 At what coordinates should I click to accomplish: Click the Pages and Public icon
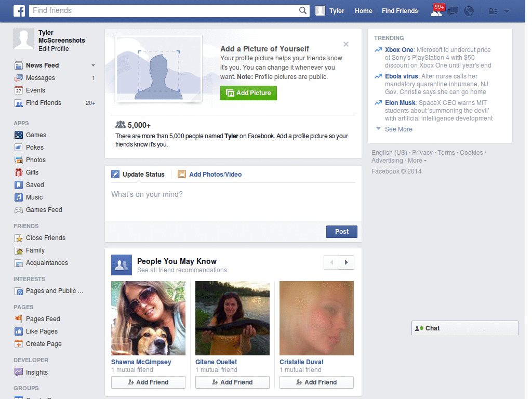click(19, 291)
